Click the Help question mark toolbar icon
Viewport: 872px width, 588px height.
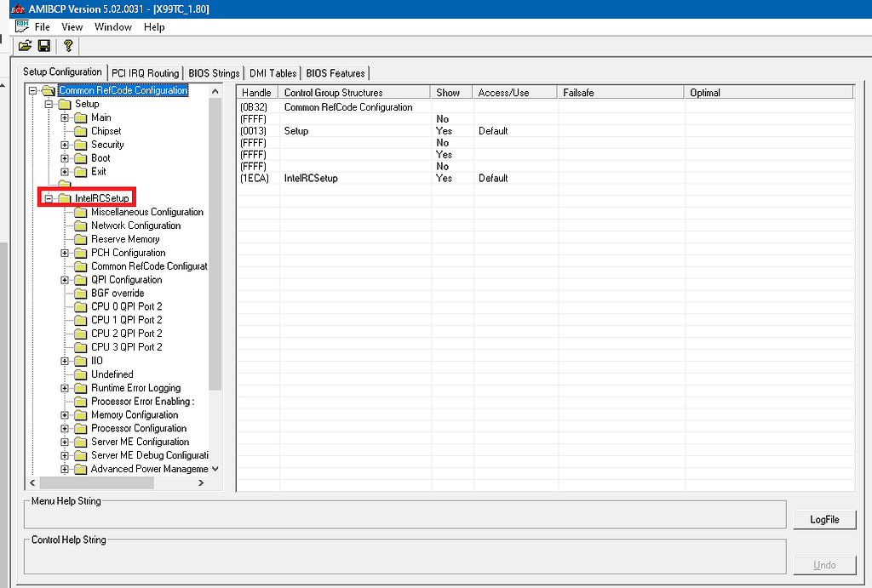point(67,45)
